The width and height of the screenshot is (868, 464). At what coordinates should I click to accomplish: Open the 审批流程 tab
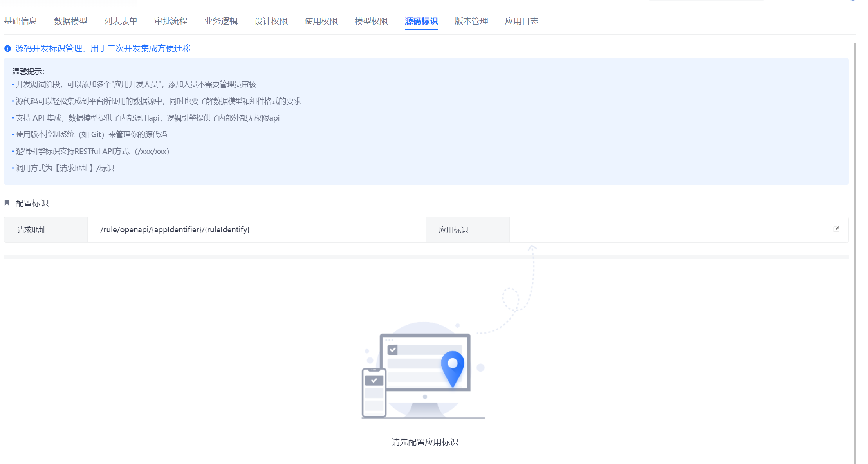click(x=171, y=21)
